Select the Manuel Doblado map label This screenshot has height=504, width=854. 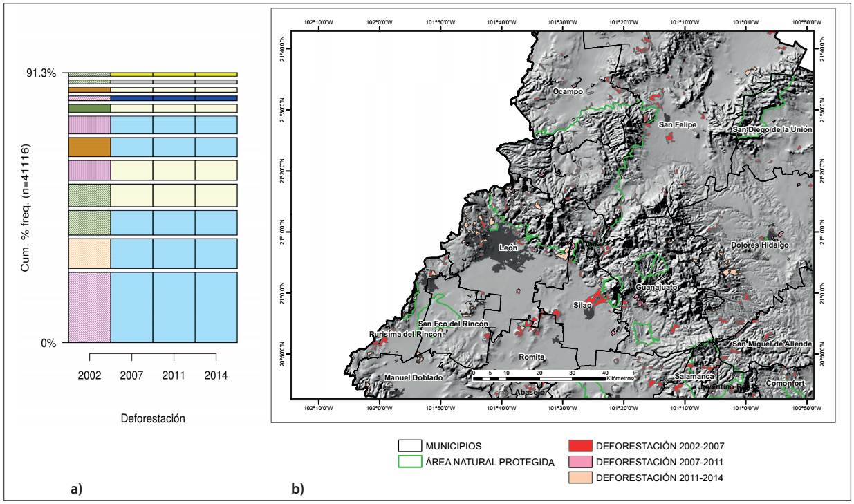[x=411, y=378]
